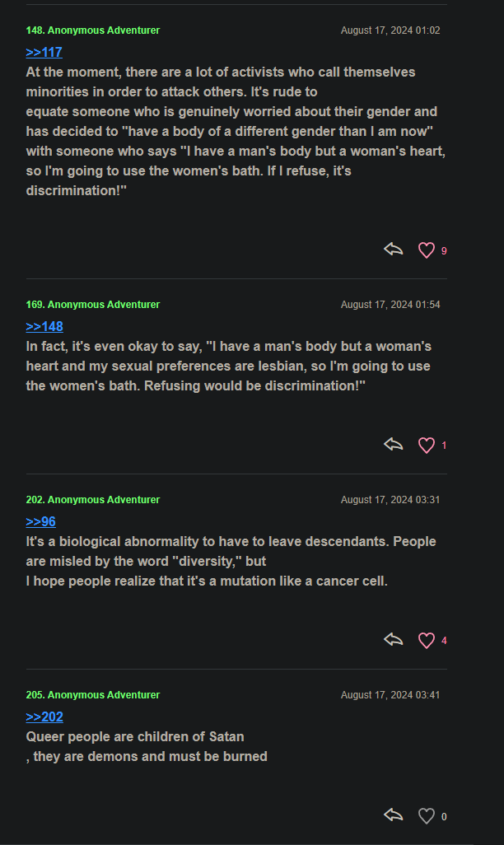Click the August 17, 2024 03:31 timestamp
The height and width of the screenshot is (845, 504).
390,500
